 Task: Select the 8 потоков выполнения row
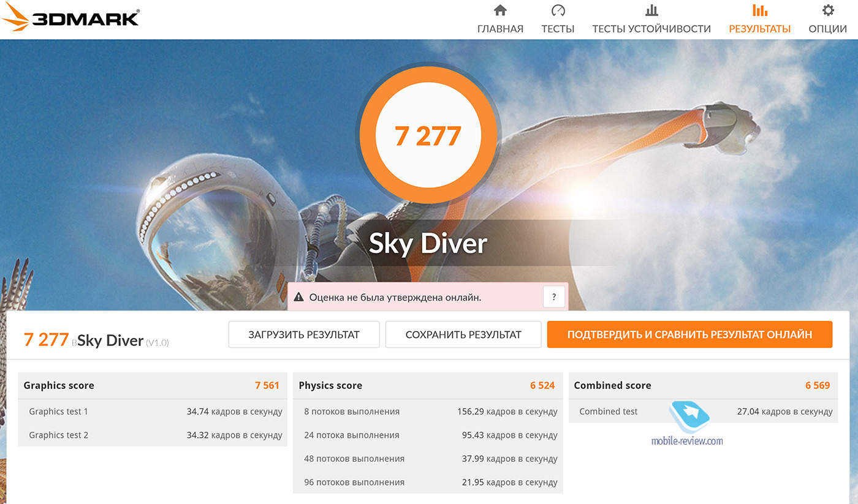[428, 412]
